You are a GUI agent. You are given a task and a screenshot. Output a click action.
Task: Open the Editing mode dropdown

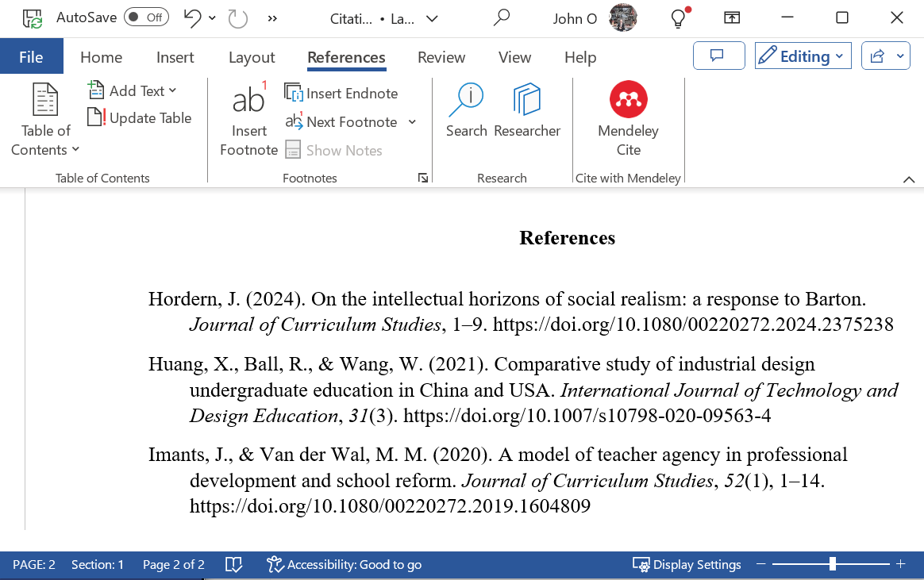point(803,55)
